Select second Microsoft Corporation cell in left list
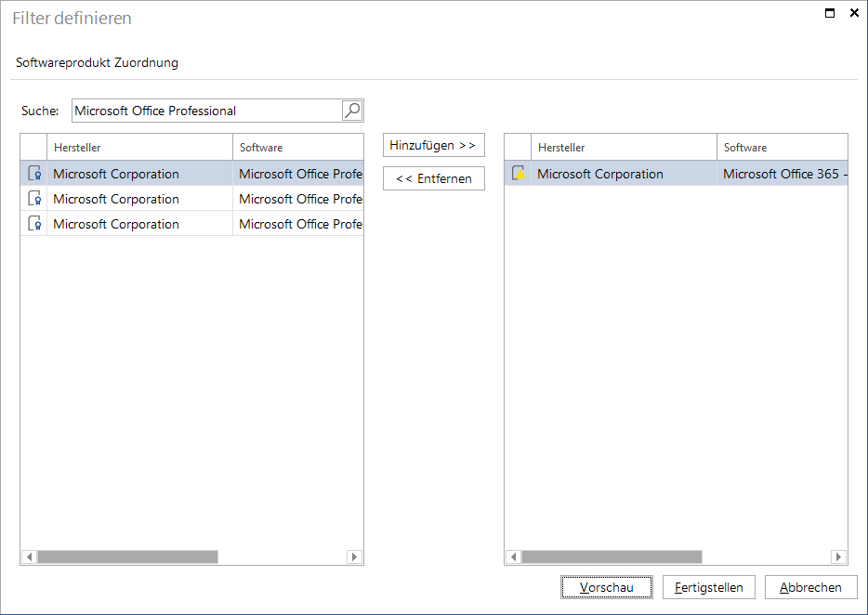 click(140, 199)
